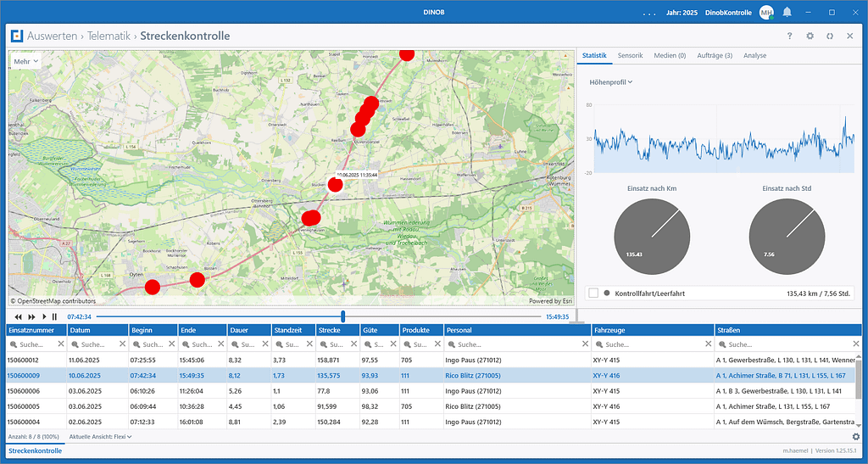This screenshot has height=464, width=868.
Task: Toggle the Kontrollfahrt/Leerfahrt checkbox
Action: [x=593, y=293]
